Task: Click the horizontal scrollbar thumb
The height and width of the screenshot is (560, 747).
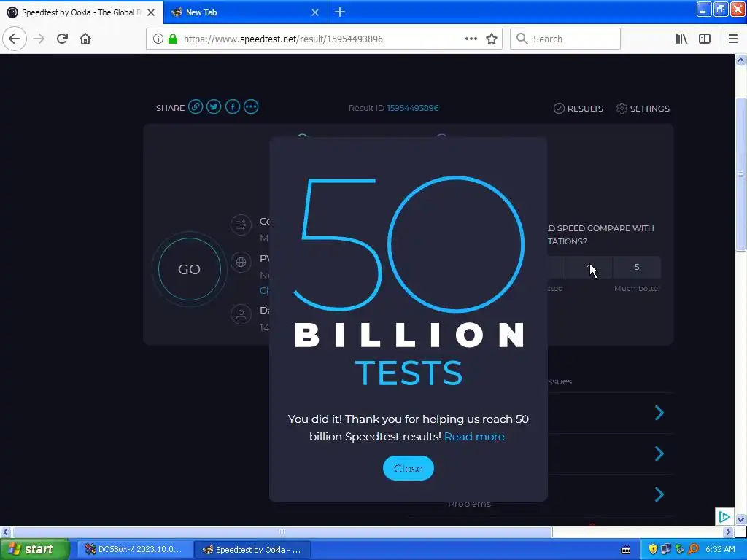Action: pyautogui.click(x=282, y=532)
